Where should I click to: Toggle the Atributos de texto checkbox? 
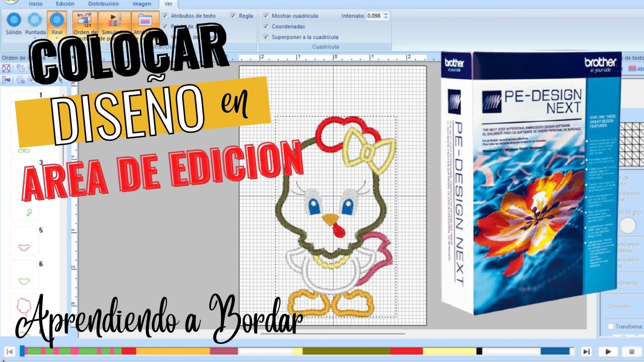[166, 16]
